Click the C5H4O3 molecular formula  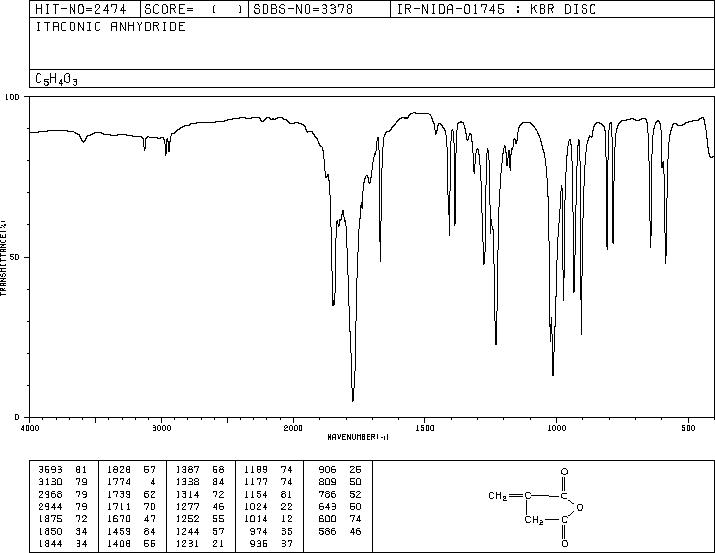57,79
